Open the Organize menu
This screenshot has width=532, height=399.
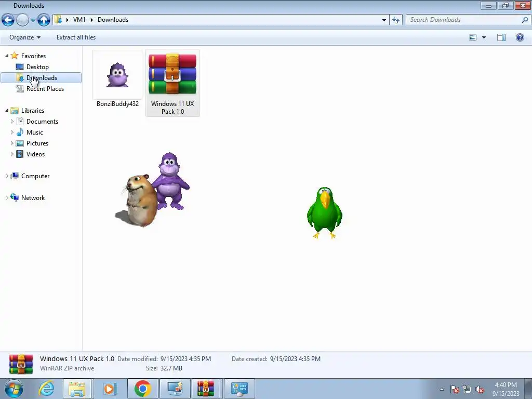coord(25,37)
